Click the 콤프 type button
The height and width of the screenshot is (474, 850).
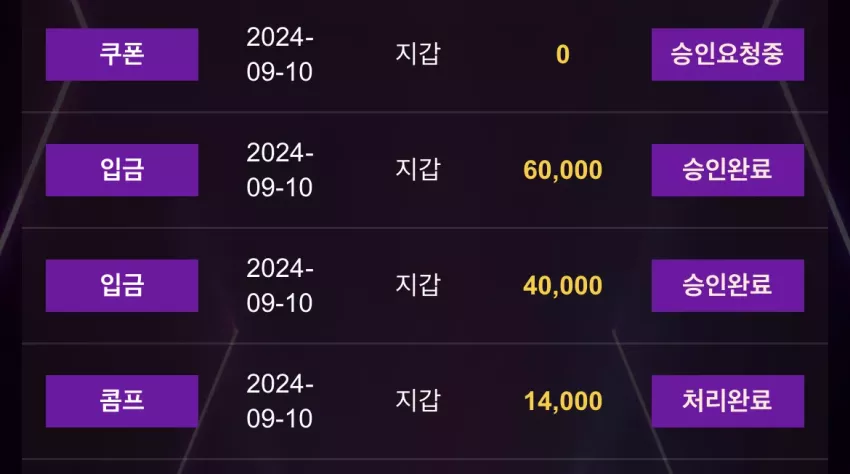tap(122, 401)
